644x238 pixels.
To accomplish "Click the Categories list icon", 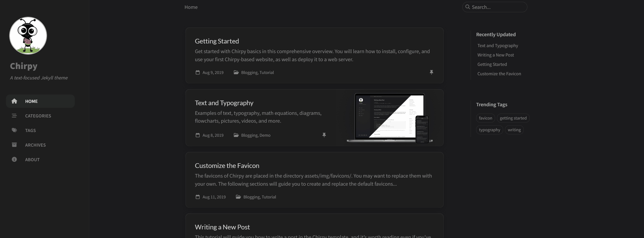I will pyautogui.click(x=14, y=116).
